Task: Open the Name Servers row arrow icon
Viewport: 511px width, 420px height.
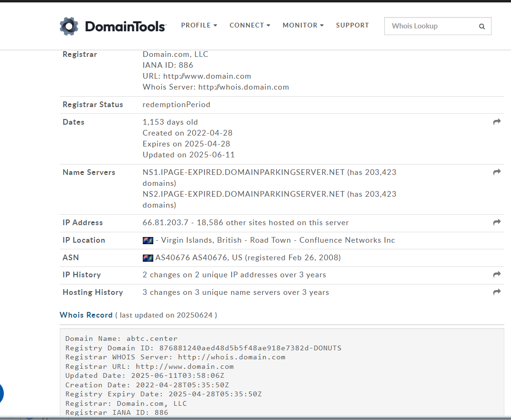Action: pos(497,173)
